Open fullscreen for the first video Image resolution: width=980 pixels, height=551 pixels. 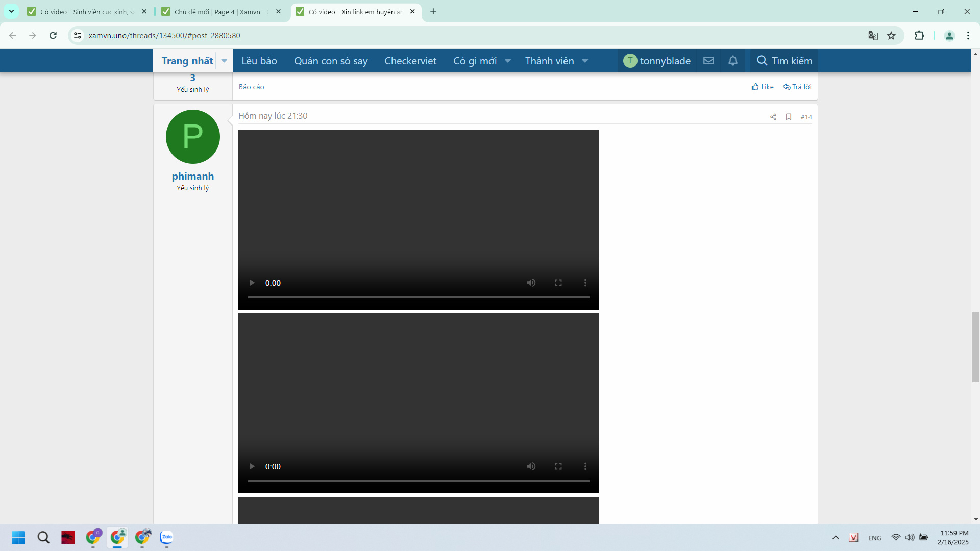click(x=558, y=283)
